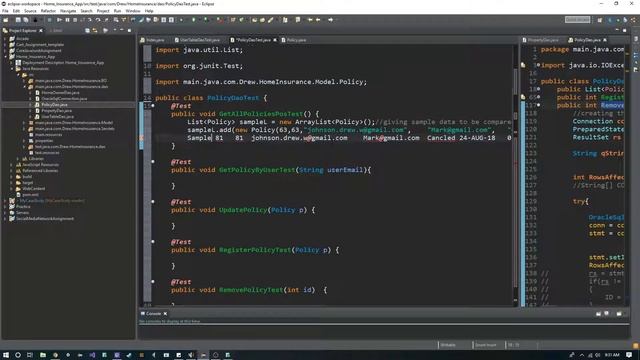Image resolution: width=640 pixels, height=360 pixels.
Task: Open the Window menu
Action: (x=133, y=11)
